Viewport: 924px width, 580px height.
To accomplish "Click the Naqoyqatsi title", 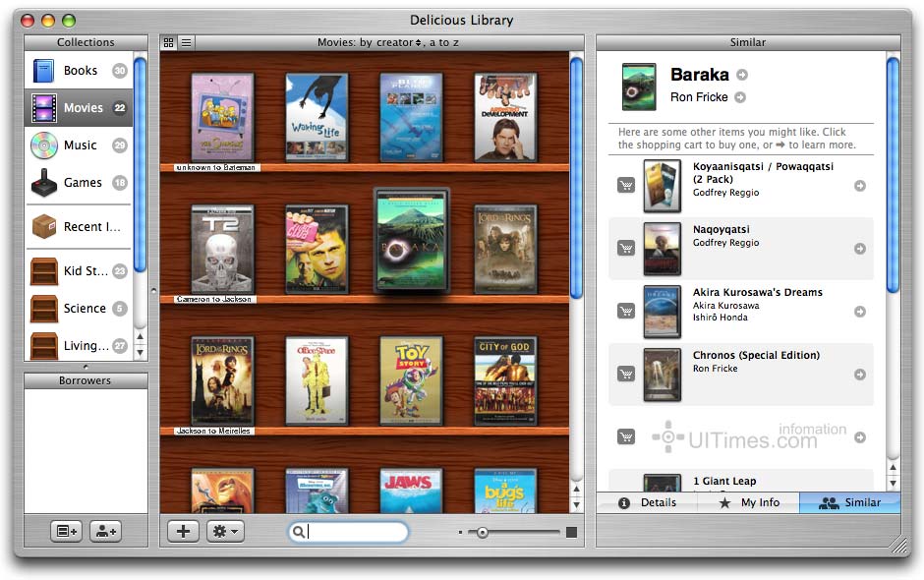I will 722,229.
